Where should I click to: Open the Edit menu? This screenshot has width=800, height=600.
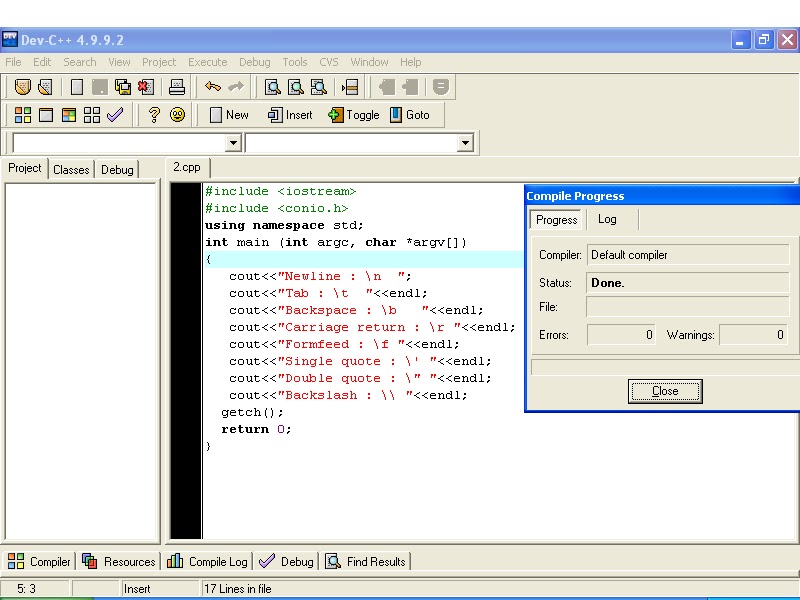[x=42, y=62]
